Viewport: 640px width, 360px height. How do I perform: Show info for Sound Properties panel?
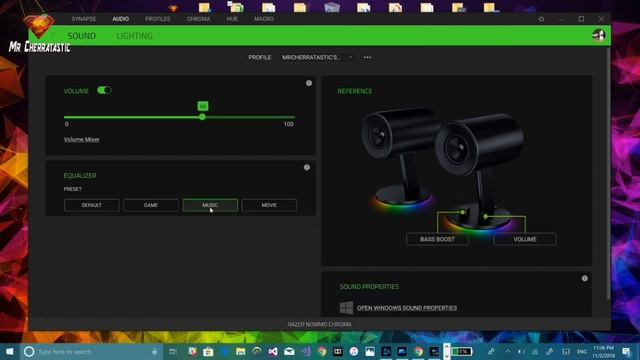585,278
